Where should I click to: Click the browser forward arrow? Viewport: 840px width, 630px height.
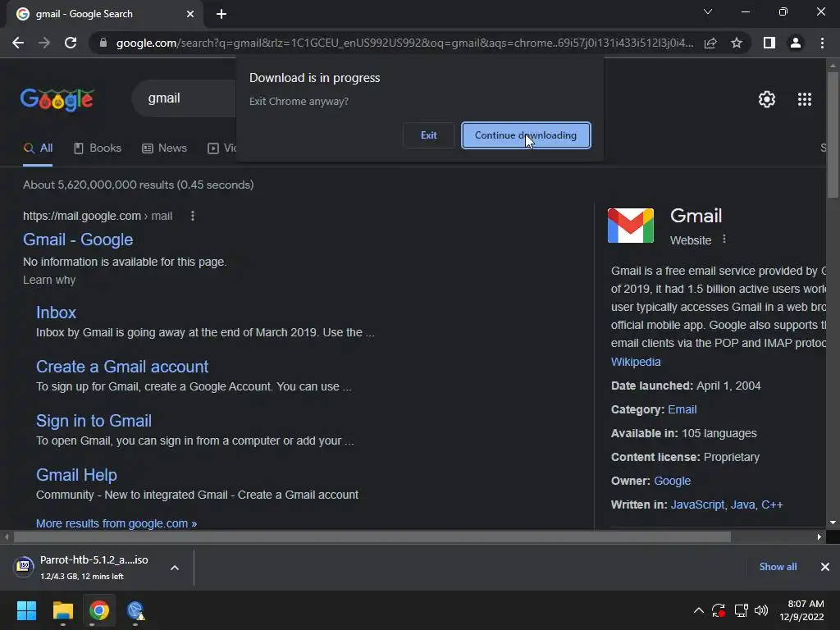pyautogui.click(x=44, y=43)
